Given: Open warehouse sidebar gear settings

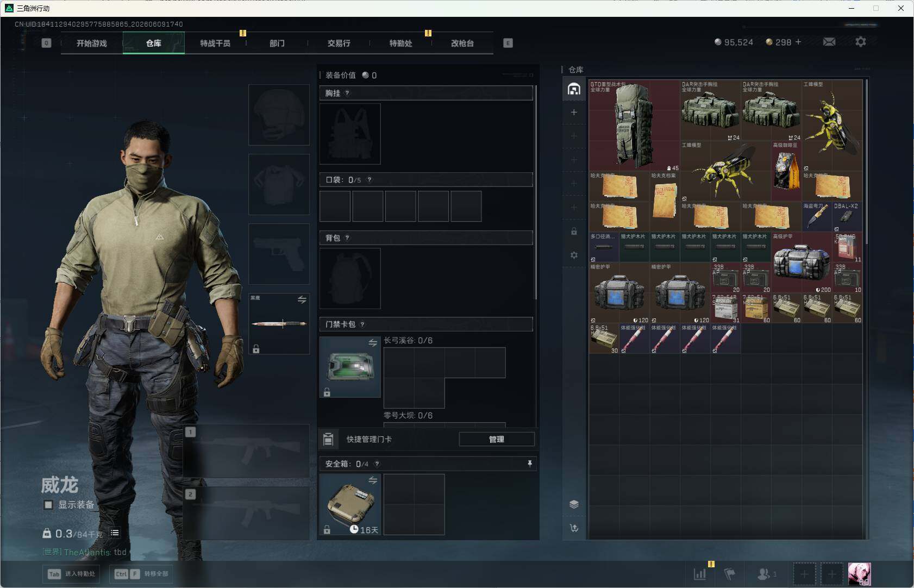Looking at the screenshot, I should [x=574, y=255].
